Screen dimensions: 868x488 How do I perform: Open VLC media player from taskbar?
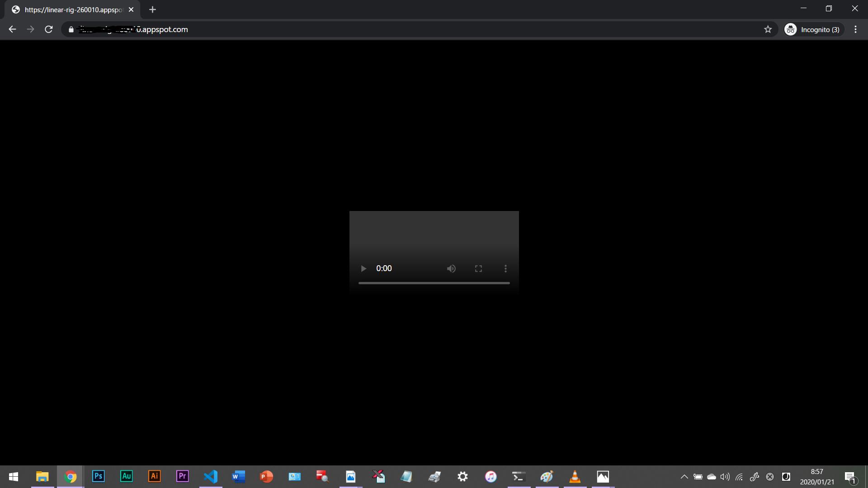click(575, 476)
